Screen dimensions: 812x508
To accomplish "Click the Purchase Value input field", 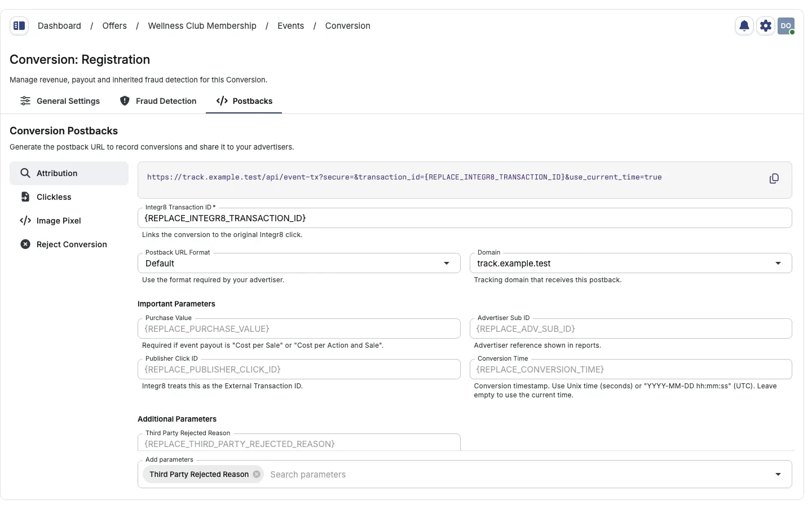I will 299,329.
